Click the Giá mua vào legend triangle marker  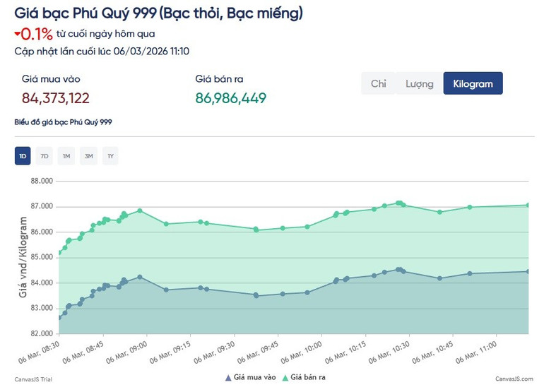click(228, 379)
